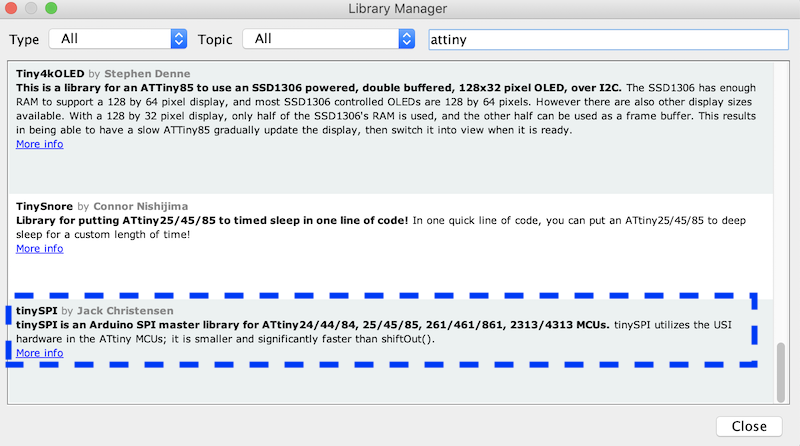Click the grey minimize window button
Screen dimensions: 800x446
point(31,8)
